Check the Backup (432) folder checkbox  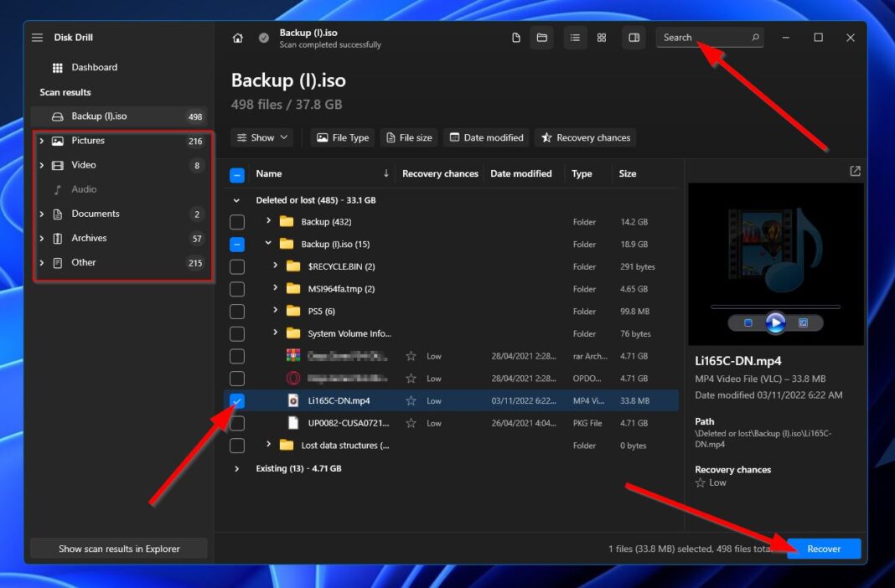pos(237,222)
